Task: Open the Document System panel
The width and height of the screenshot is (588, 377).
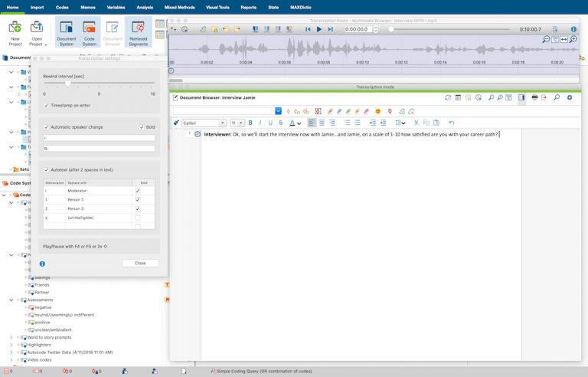Action: (67, 32)
